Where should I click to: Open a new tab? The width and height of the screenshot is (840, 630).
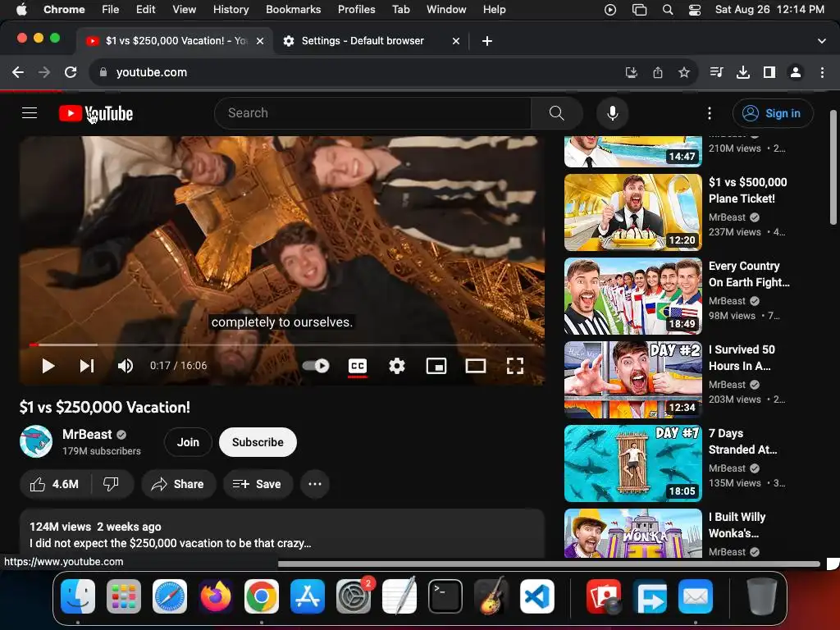(487, 41)
